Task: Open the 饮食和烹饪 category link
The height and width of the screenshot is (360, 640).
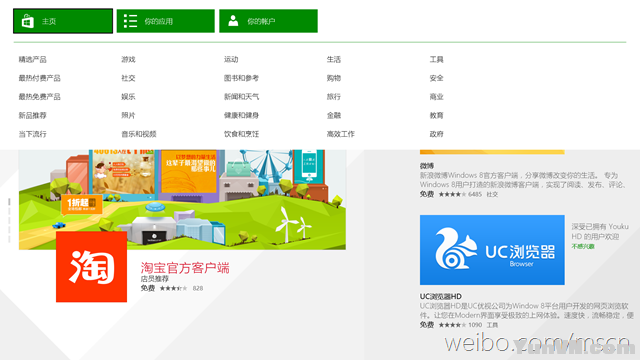Action: (x=241, y=134)
